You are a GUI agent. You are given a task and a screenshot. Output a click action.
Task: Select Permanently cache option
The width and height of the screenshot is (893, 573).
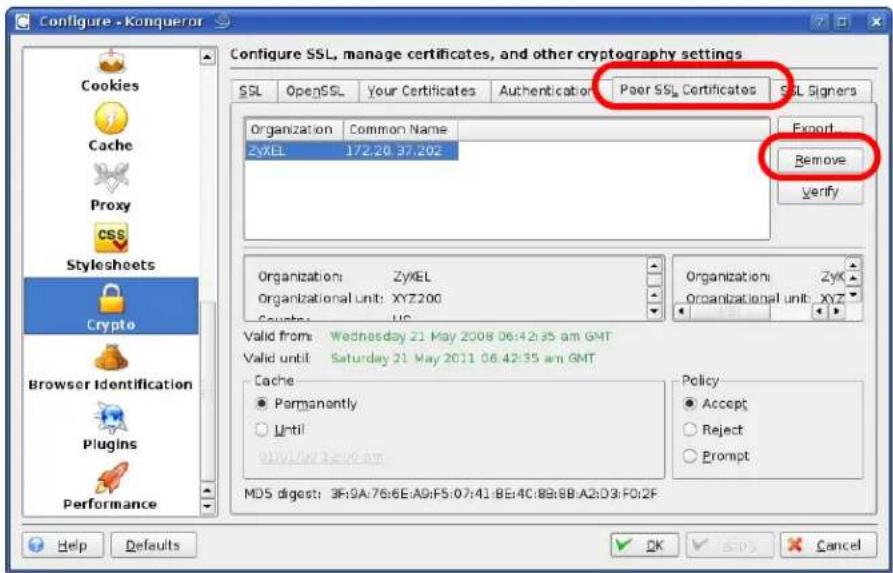[x=261, y=403]
